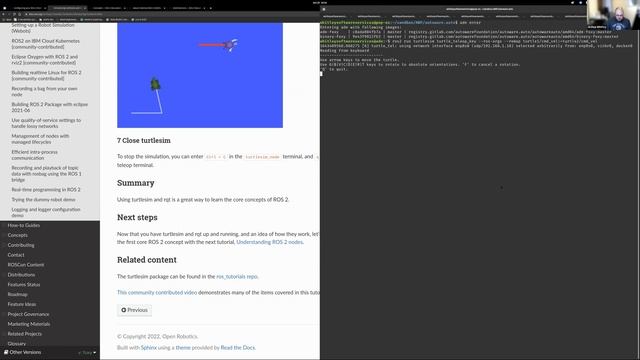Screen dimensions: 640x360
Task: Open the Glossary sidebar entry
Action: pos(17,343)
